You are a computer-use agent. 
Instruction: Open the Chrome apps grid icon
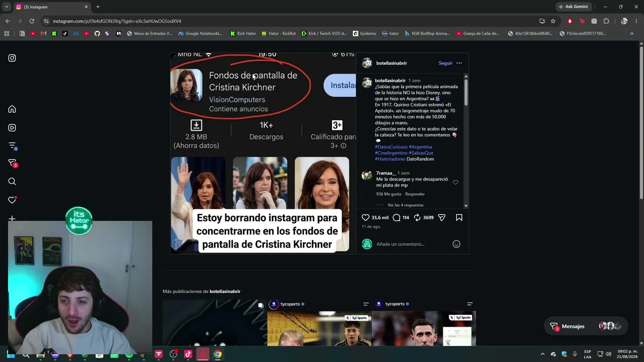pos(7,34)
